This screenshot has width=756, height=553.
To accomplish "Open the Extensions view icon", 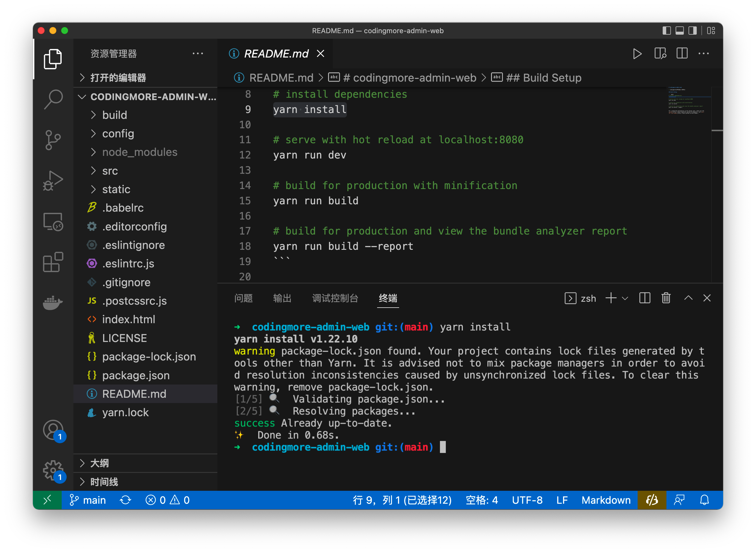I will coord(53,262).
